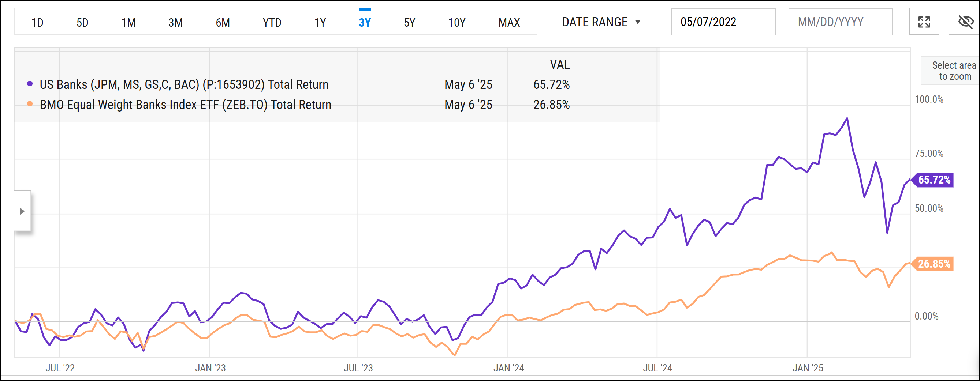The width and height of the screenshot is (980, 381).
Task: Click the purple 65.72% end-of-line tag
Action: 932,180
